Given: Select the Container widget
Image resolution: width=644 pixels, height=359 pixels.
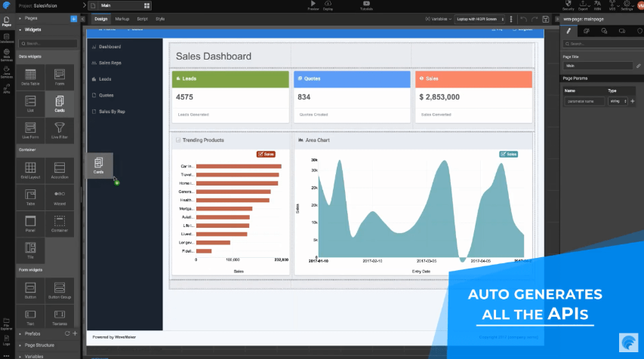Looking at the screenshot, I should click(x=60, y=223).
